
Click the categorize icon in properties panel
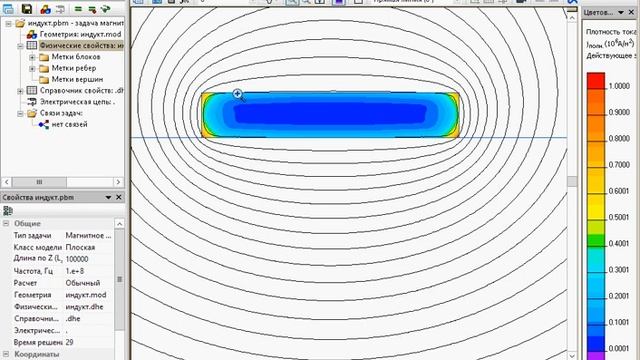pos(8,211)
